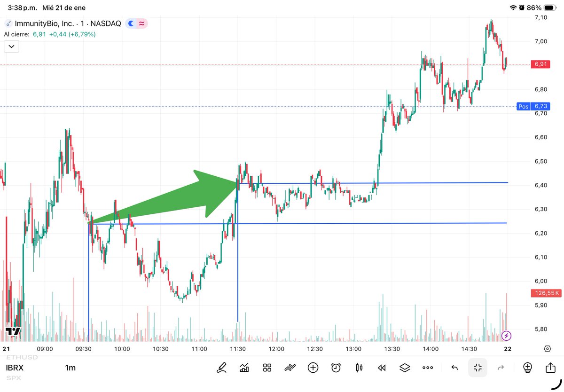Share the chart with the upload icon
Viewport: 564px width, 392px height.
pos(550,368)
